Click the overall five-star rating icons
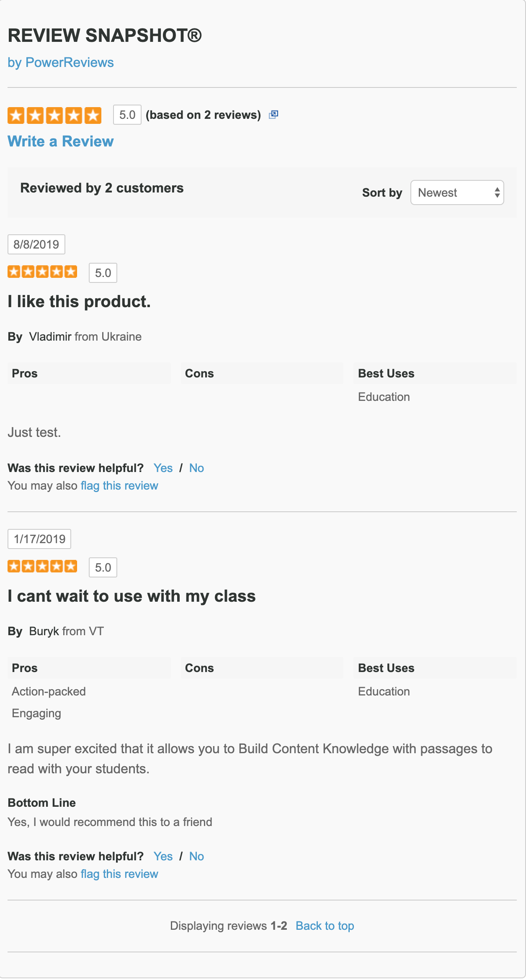 [x=54, y=115]
